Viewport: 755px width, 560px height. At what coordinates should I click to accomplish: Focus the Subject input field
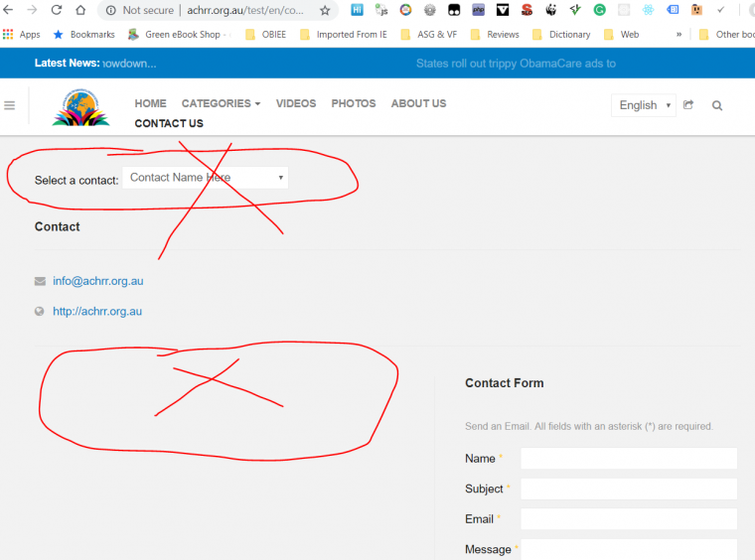pyautogui.click(x=629, y=489)
